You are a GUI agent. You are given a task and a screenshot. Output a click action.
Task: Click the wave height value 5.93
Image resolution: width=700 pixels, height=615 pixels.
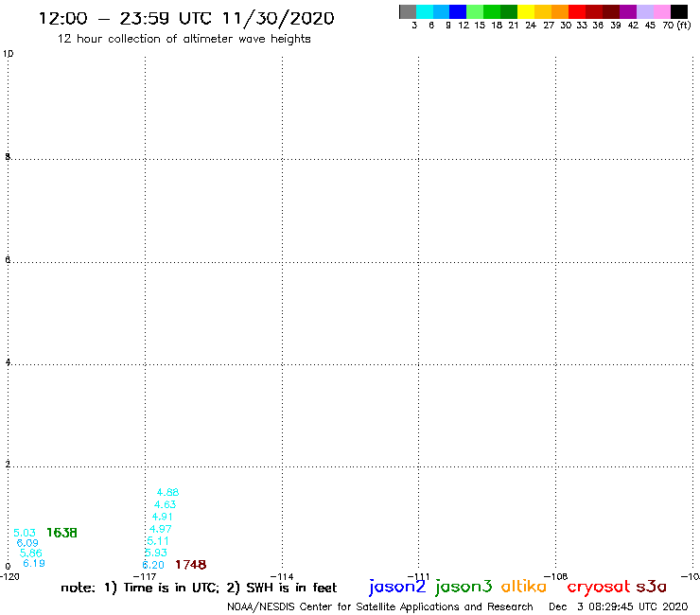155,553
